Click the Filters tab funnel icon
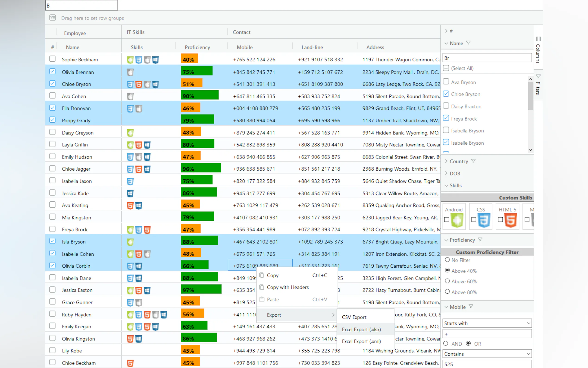Viewport: 588px width, 368px height. click(538, 76)
